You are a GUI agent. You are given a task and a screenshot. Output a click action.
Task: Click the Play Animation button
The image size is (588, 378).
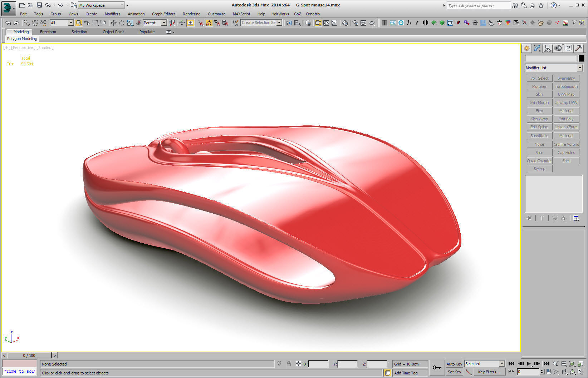(529, 364)
